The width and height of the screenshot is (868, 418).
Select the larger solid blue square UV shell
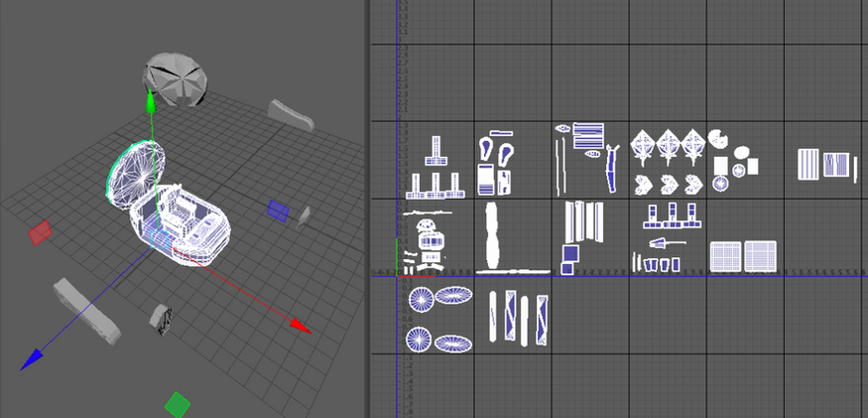[x=570, y=254]
